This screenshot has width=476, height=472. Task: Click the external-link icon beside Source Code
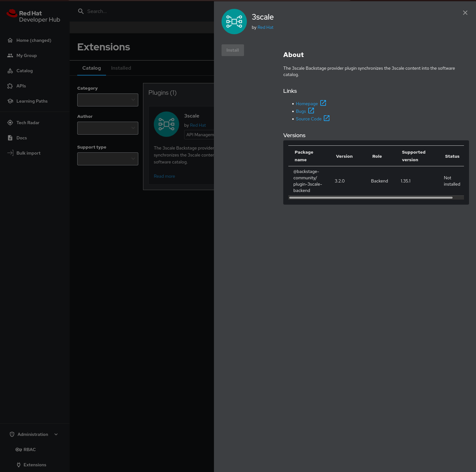pos(327,118)
